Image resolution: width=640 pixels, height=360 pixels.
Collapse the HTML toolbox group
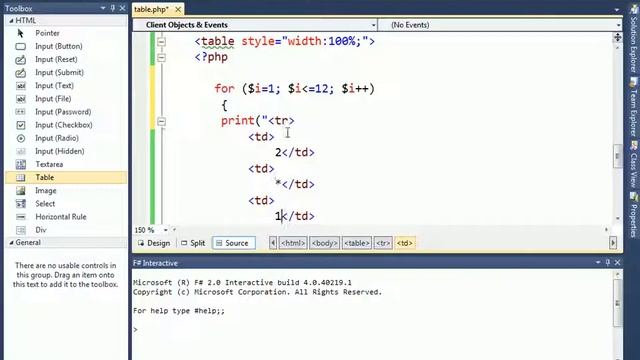[11, 20]
